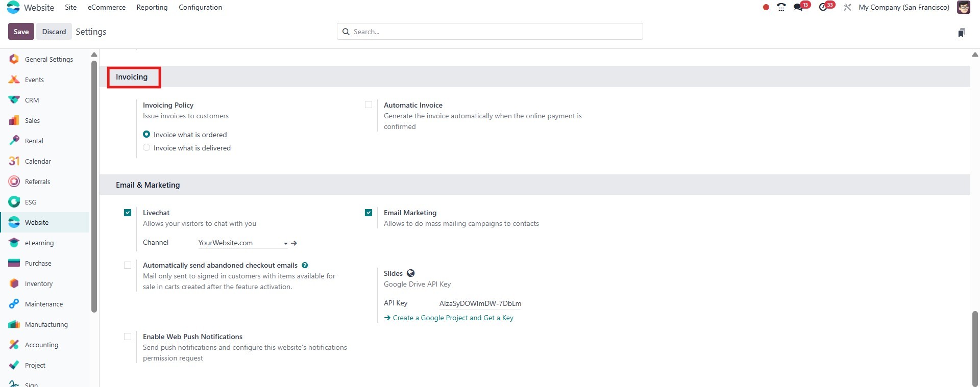Open the company switcher My Company (San Francisco)
The width and height of the screenshot is (980, 387).
tap(904, 7)
